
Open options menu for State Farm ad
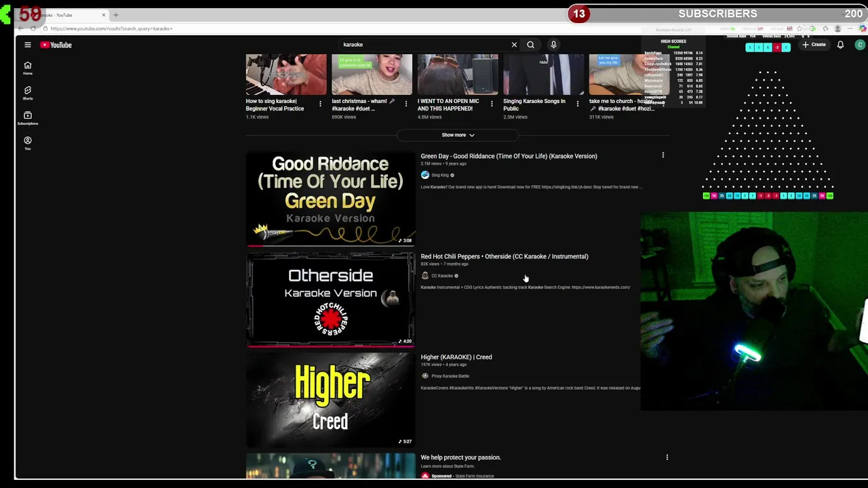(667, 457)
